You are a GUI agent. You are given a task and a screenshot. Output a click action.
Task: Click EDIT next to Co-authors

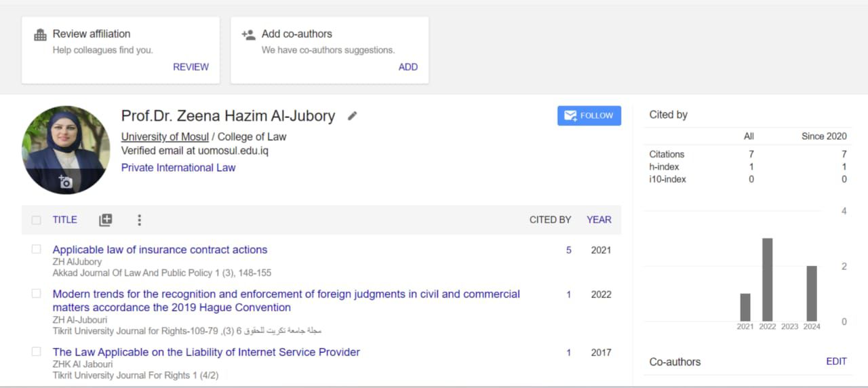tap(836, 362)
